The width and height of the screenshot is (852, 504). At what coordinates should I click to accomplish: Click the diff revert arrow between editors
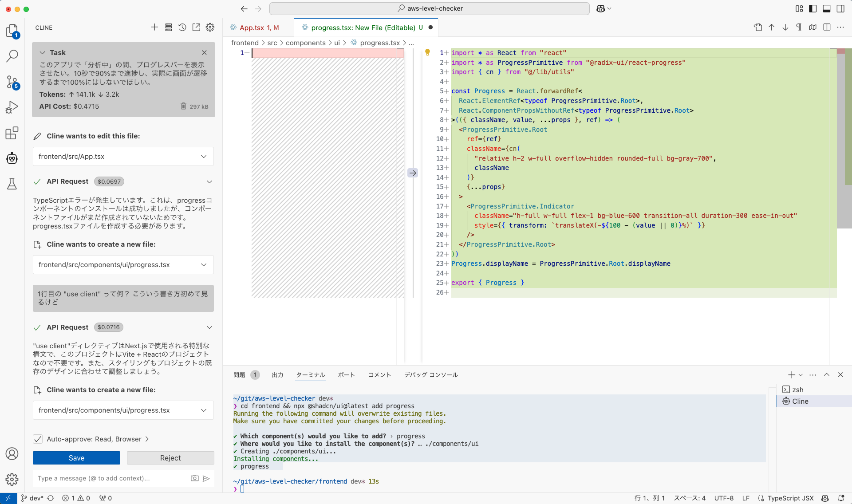[x=413, y=173]
